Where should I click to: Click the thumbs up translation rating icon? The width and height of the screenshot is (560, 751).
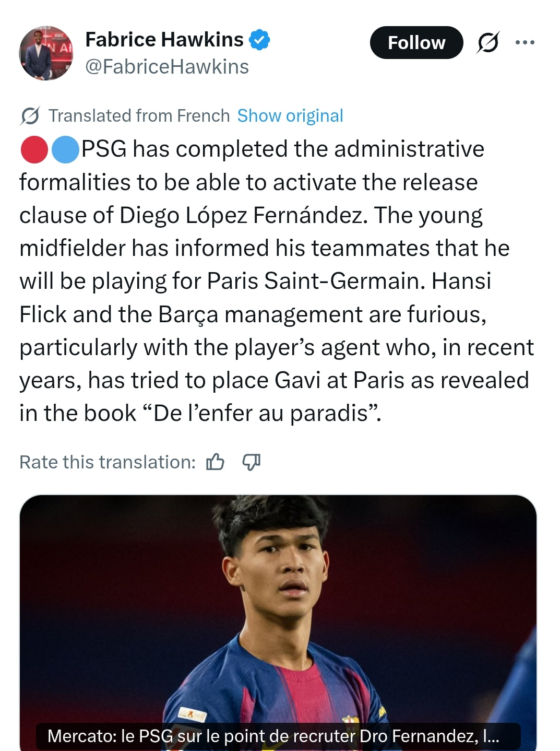[x=215, y=462]
